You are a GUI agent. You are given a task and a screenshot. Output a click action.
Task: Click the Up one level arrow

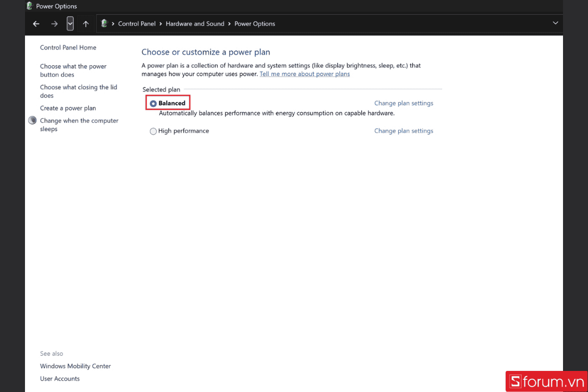tap(86, 24)
